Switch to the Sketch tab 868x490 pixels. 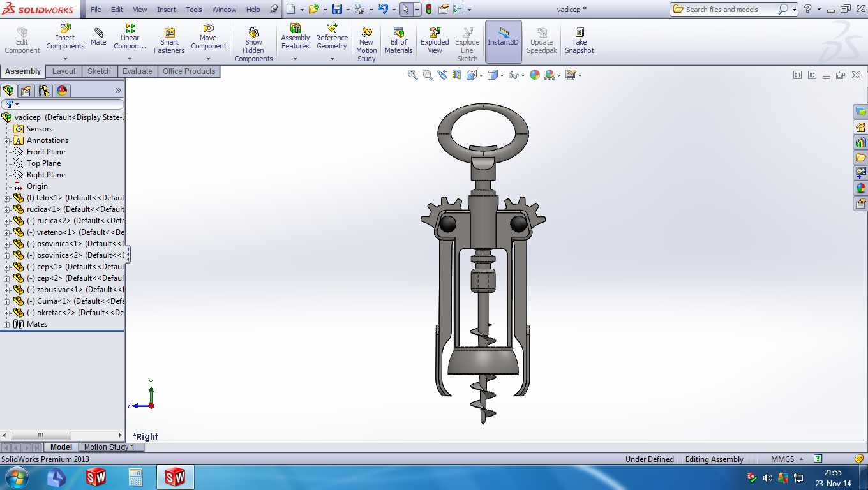click(x=99, y=71)
